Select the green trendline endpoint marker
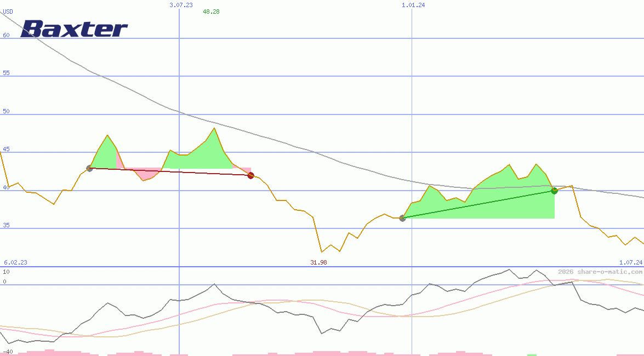This screenshot has height=356, width=644. [x=554, y=191]
